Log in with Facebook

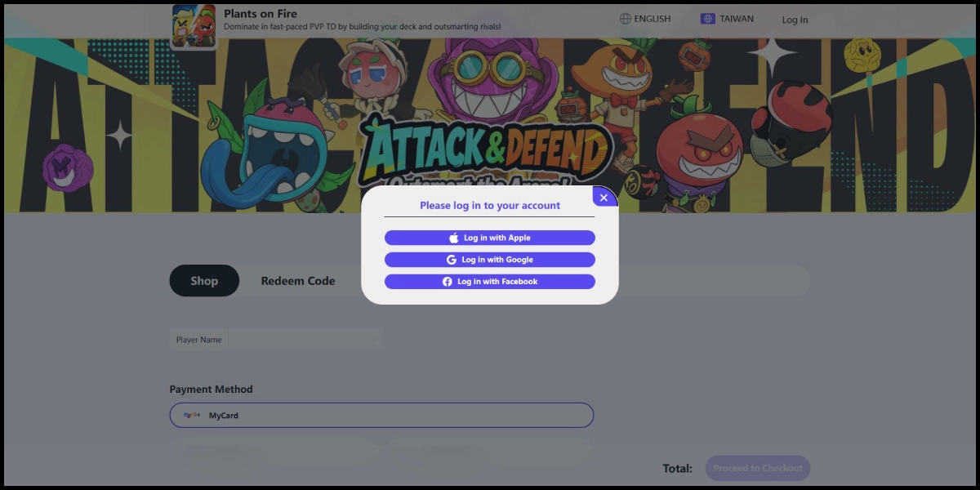pyautogui.click(x=490, y=282)
